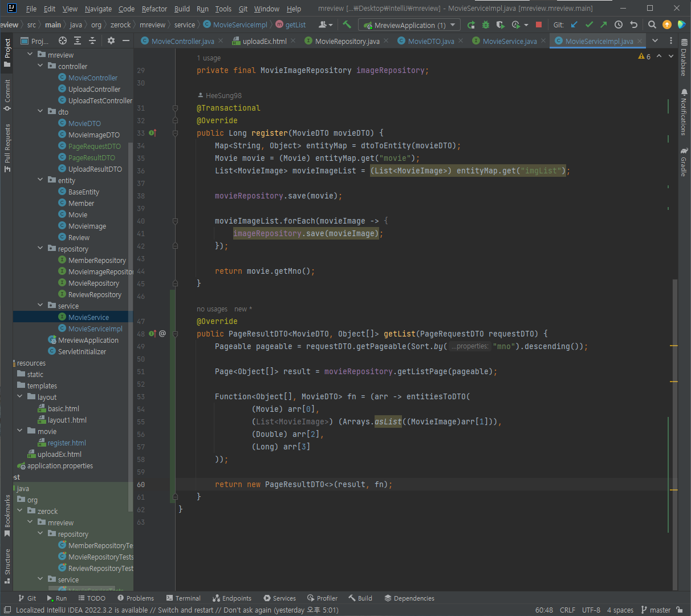Open the Profiler tool window button
691x616 pixels.
pyautogui.click(x=322, y=598)
